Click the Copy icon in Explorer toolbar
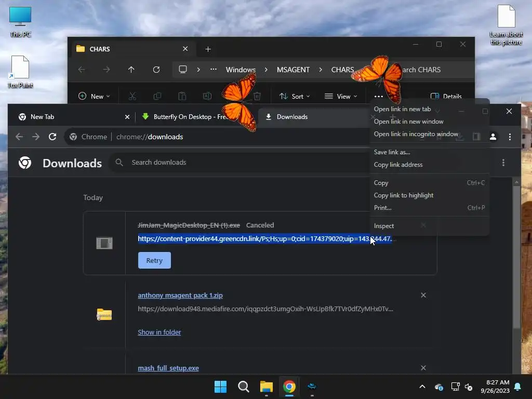 157,96
